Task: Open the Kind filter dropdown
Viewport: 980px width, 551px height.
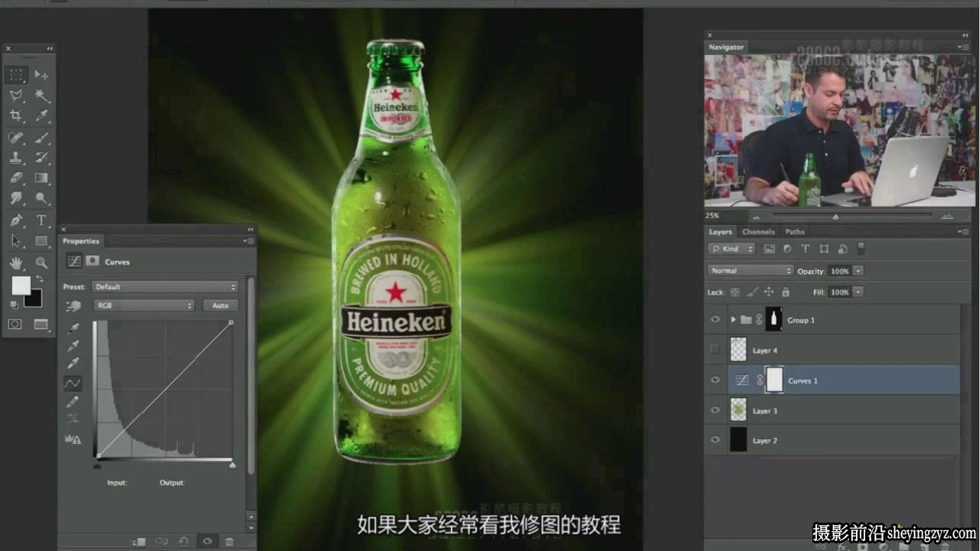Action: [731, 249]
